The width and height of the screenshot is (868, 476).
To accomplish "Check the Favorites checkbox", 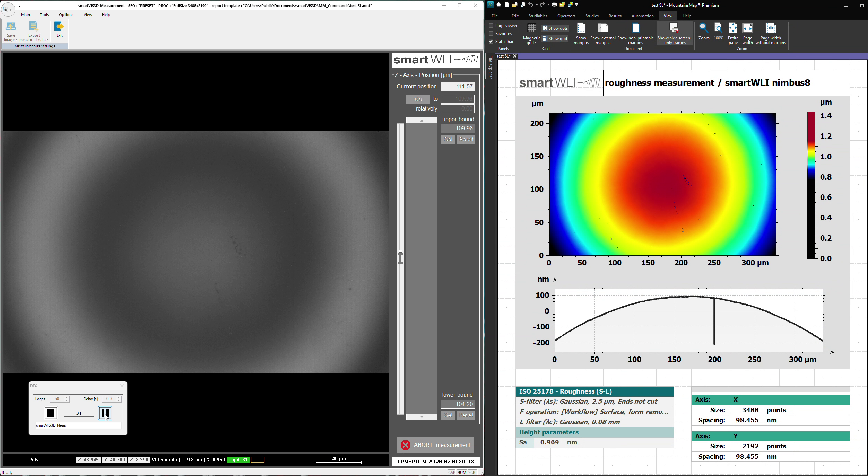I will (x=491, y=33).
